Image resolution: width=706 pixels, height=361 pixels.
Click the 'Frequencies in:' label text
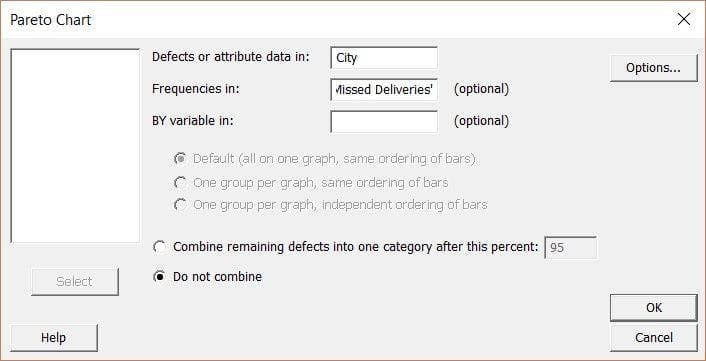point(195,89)
